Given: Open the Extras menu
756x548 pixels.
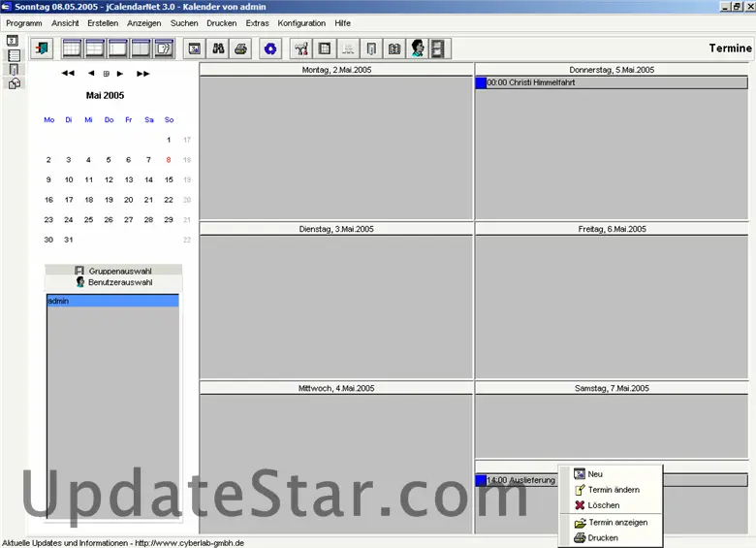Looking at the screenshot, I should (x=258, y=23).
